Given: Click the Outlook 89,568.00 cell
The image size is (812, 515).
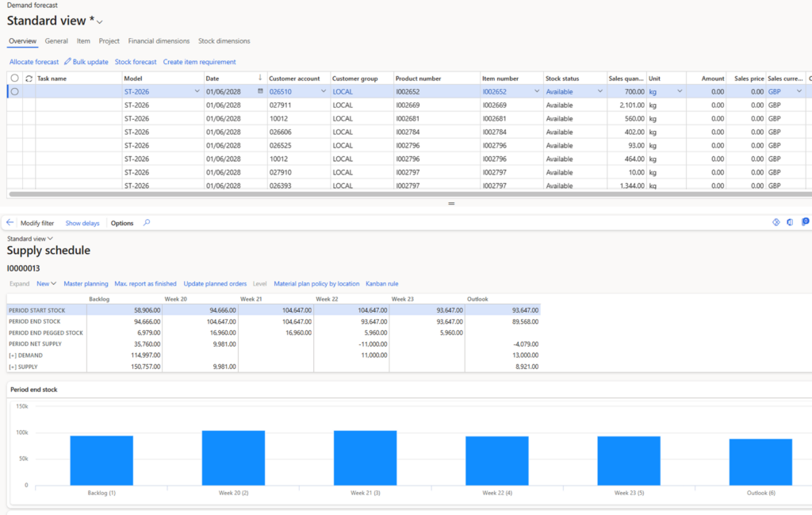Looking at the screenshot, I should 502,321.
